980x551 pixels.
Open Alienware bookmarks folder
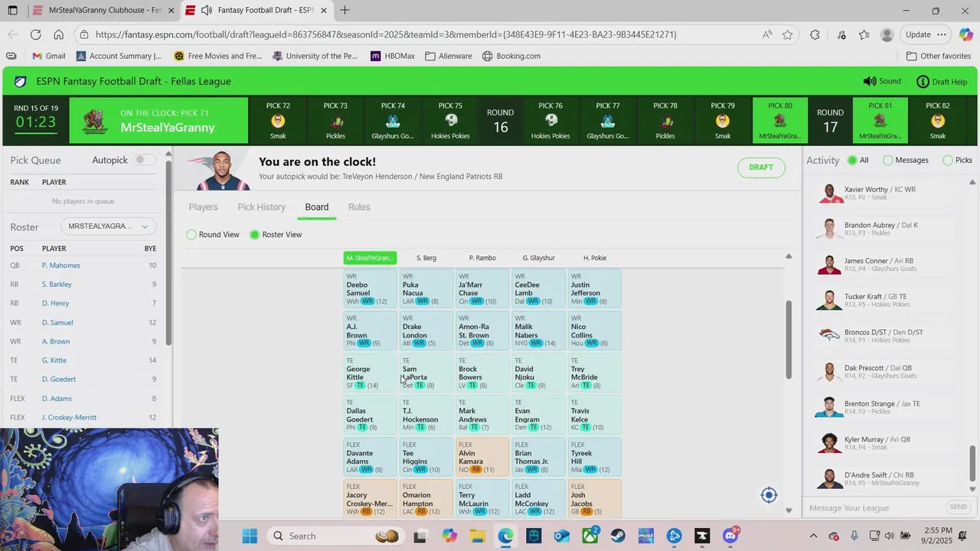pos(449,56)
